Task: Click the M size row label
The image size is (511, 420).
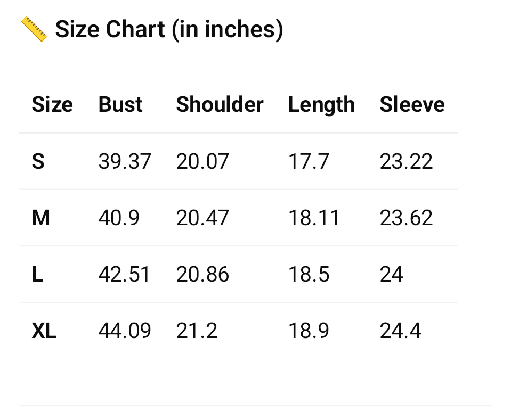Action: click(x=41, y=218)
